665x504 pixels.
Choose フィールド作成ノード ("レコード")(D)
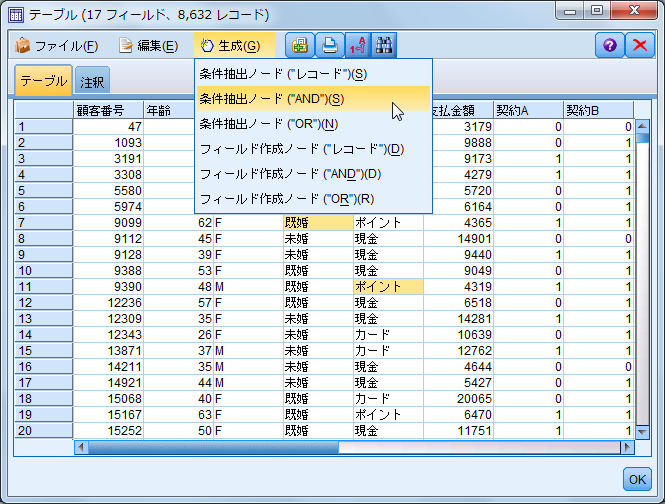[313, 149]
